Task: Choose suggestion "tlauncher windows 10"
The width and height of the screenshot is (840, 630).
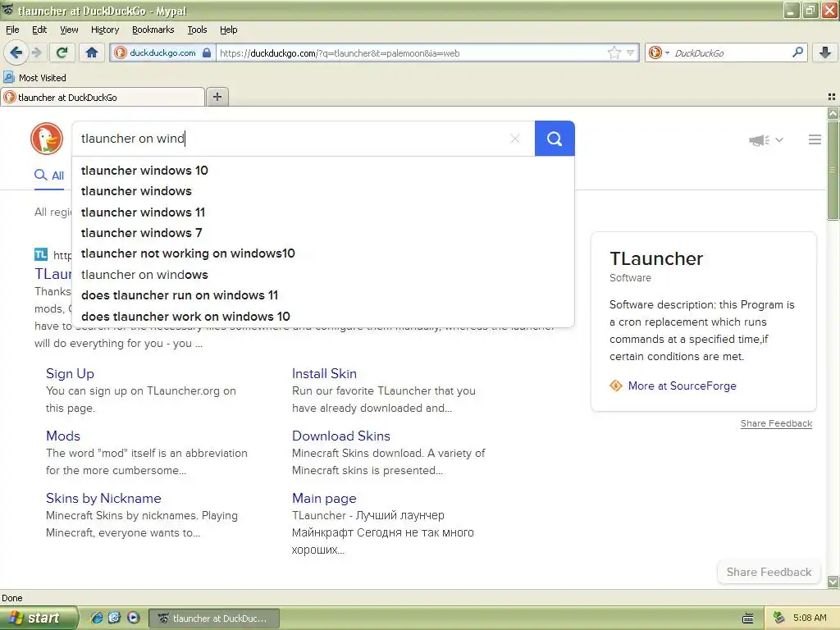Action: click(323, 171)
